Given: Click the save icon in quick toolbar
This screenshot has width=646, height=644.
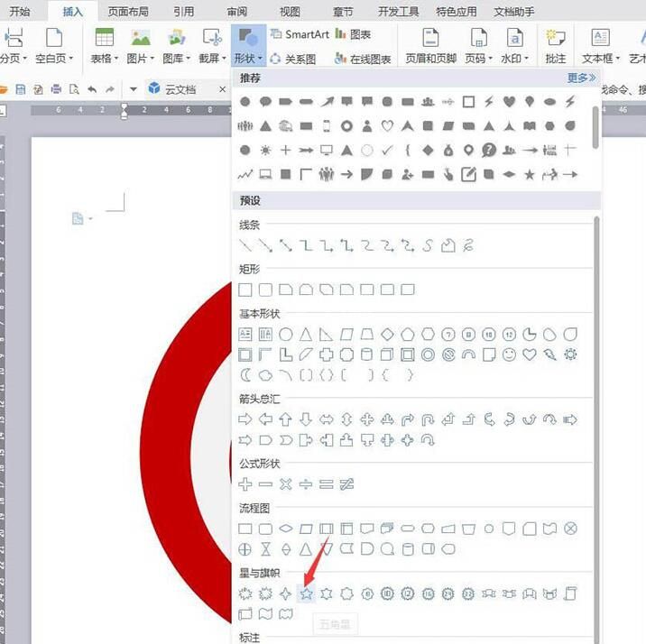Looking at the screenshot, I should coord(20,89).
